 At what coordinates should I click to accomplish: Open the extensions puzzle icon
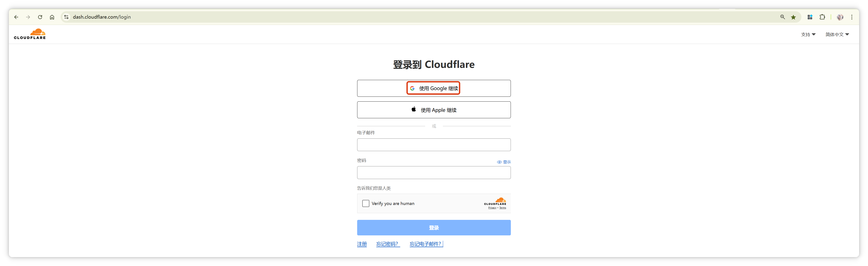pyautogui.click(x=822, y=17)
